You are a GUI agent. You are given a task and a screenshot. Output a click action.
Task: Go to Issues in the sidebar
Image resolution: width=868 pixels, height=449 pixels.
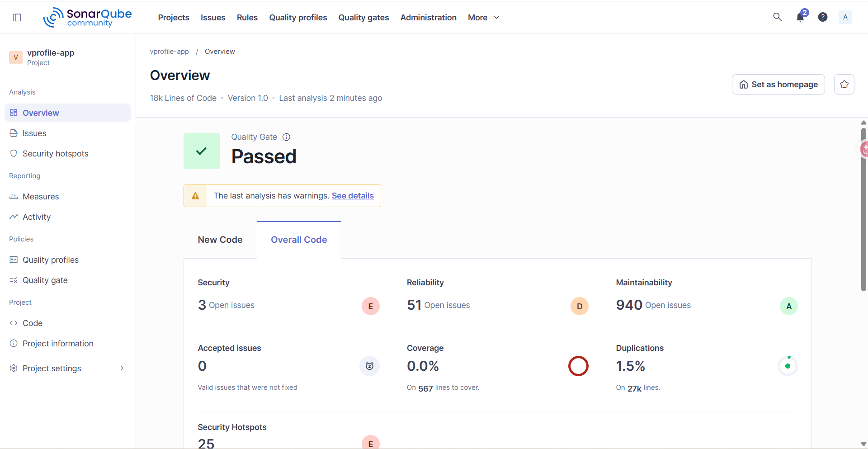point(68,133)
